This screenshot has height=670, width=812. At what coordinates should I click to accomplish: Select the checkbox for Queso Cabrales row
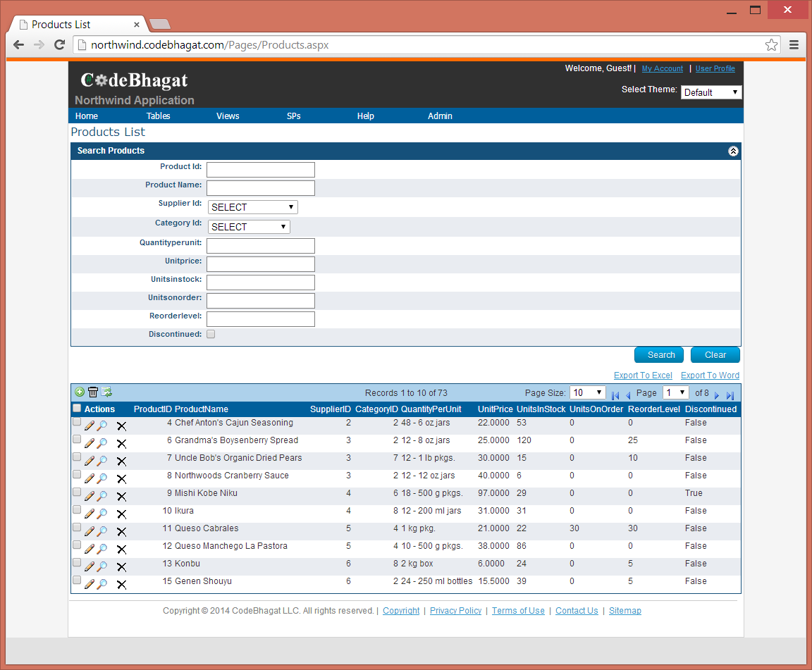pos(77,528)
